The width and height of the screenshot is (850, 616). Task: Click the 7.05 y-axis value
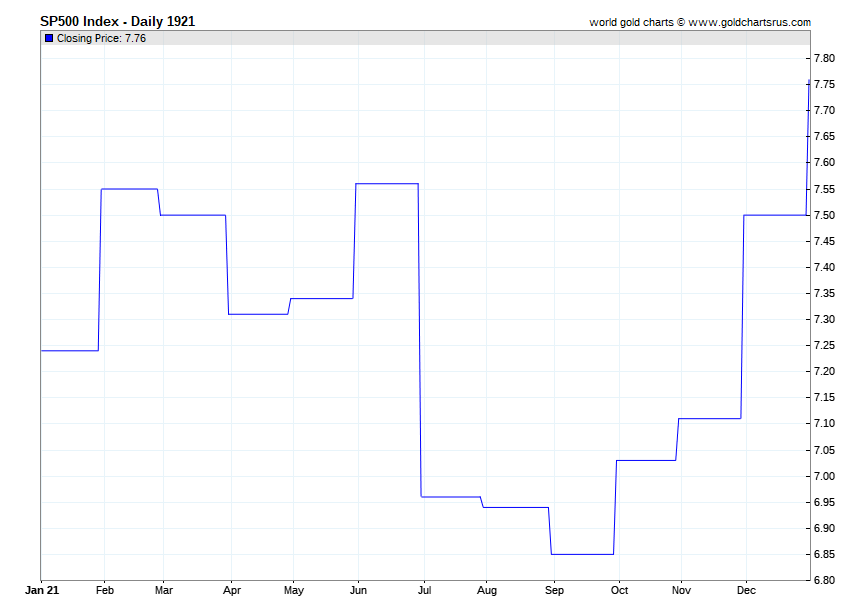(x=825, y=451)
